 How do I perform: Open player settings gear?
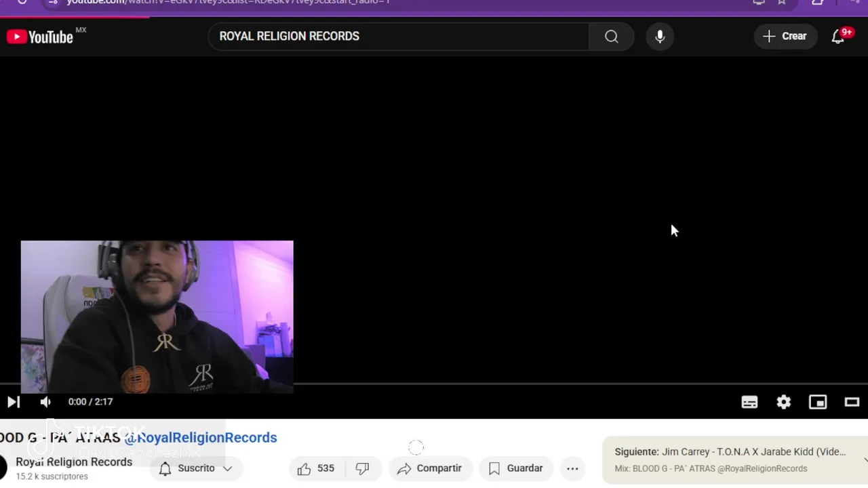784,403
